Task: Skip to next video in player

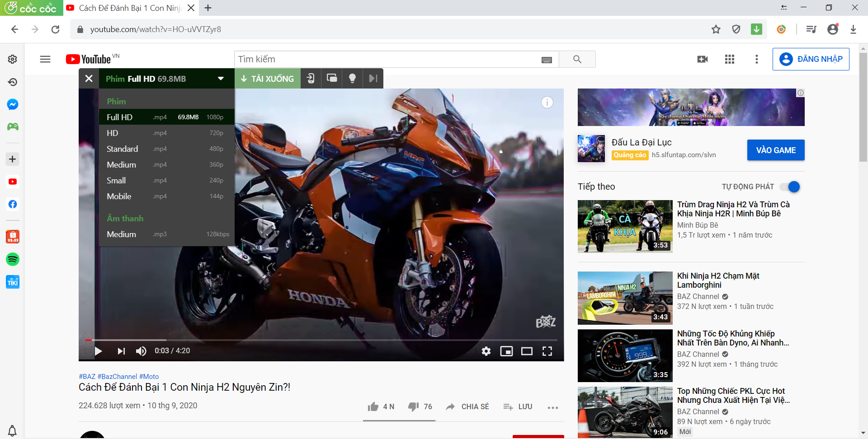Action: 121,351
